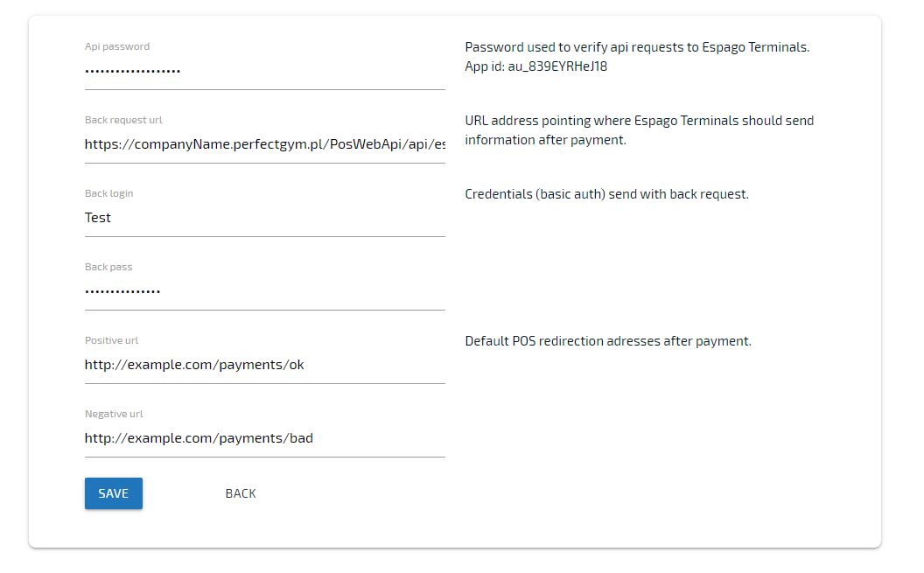Click the 'Back request url' field label

123,120
